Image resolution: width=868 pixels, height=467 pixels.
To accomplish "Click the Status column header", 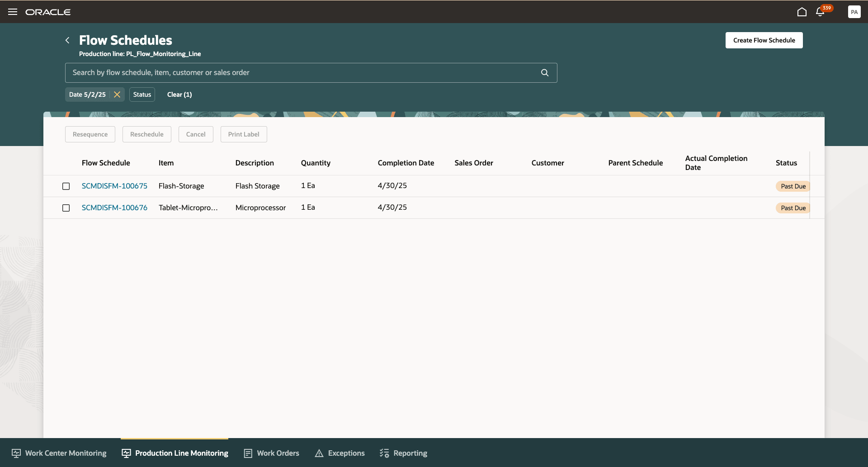I will tap(786, 163).
